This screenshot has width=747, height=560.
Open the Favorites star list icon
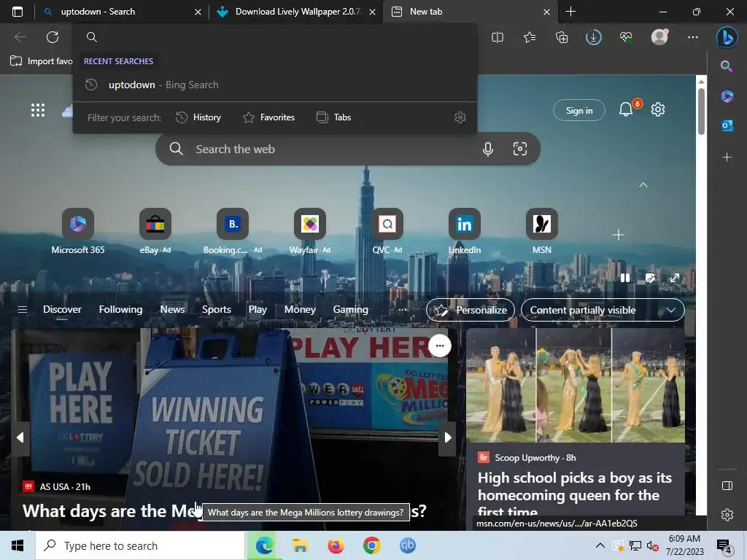(x=530, y=37)
